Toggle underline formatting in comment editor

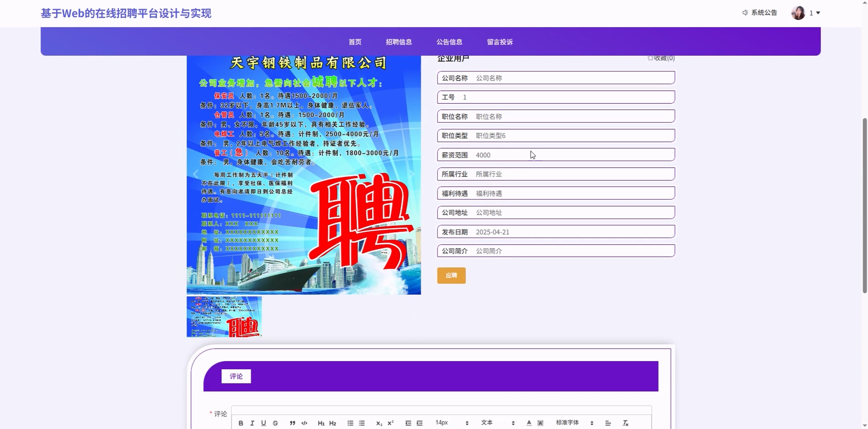[x=264, y=423]
